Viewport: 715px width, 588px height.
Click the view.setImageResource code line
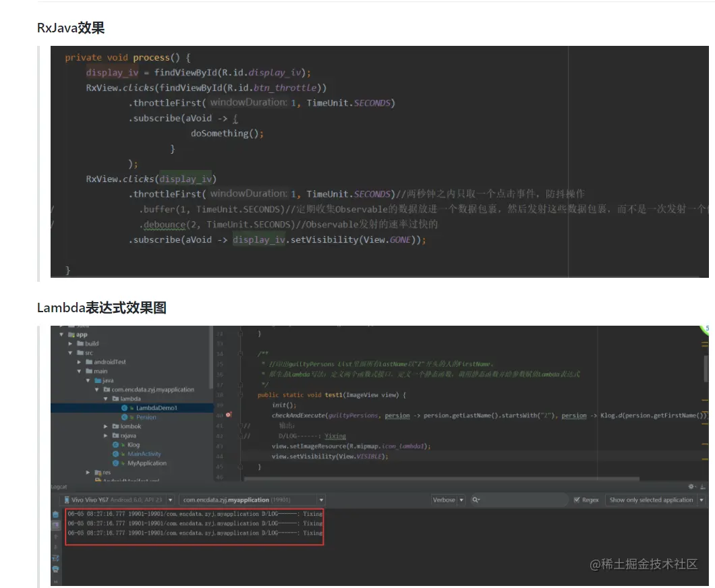click(x=351, y=446)
